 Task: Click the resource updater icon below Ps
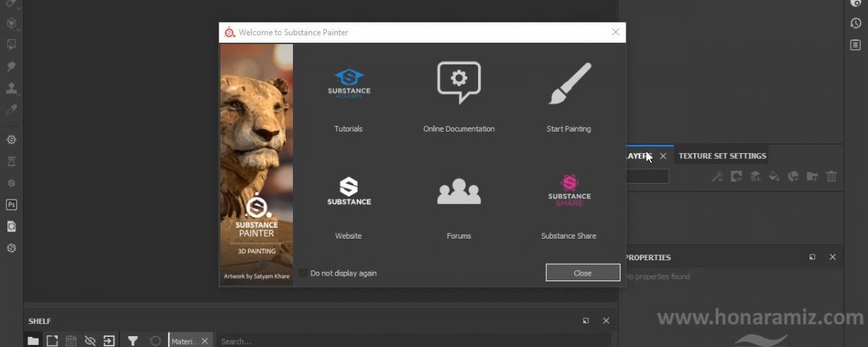pyautogui.click(x=12, y=226)
